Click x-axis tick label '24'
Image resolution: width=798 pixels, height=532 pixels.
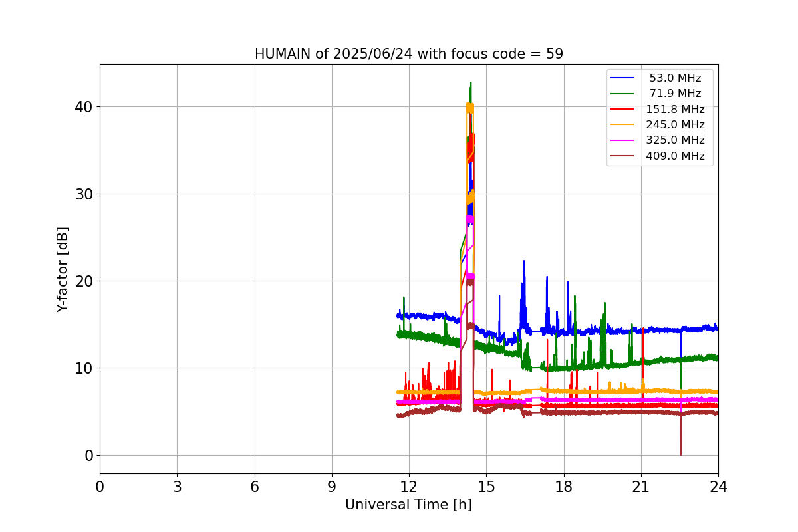pos(718,487)
